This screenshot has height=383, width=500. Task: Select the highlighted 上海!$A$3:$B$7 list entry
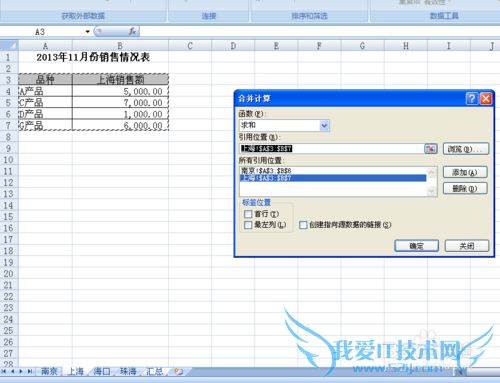(333, 178)
